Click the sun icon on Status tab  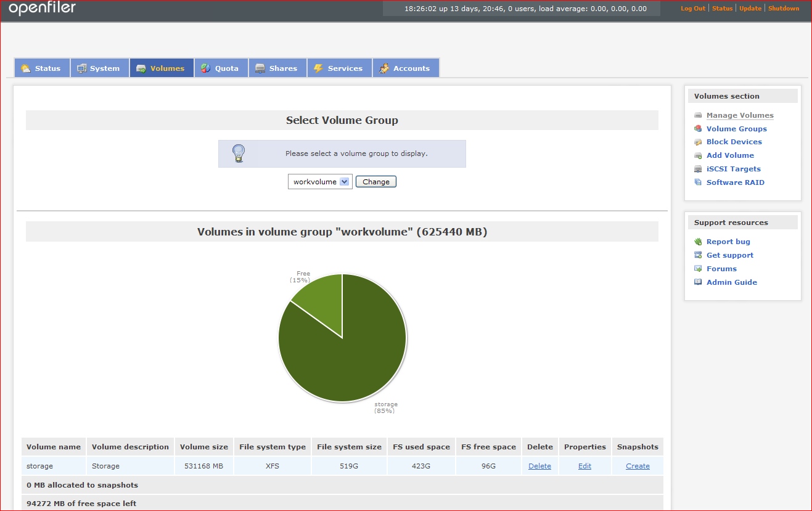click(x=25, y=68)
